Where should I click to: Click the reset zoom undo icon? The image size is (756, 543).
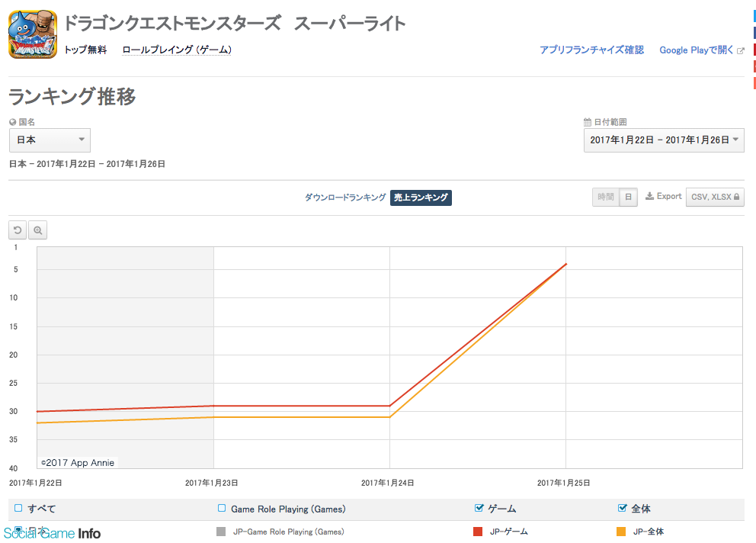18,230
